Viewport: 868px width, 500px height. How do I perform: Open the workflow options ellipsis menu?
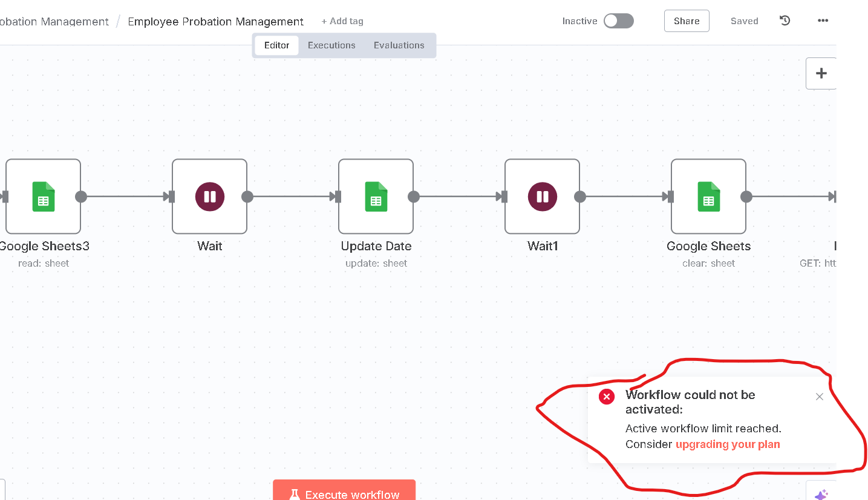(823, 20)
